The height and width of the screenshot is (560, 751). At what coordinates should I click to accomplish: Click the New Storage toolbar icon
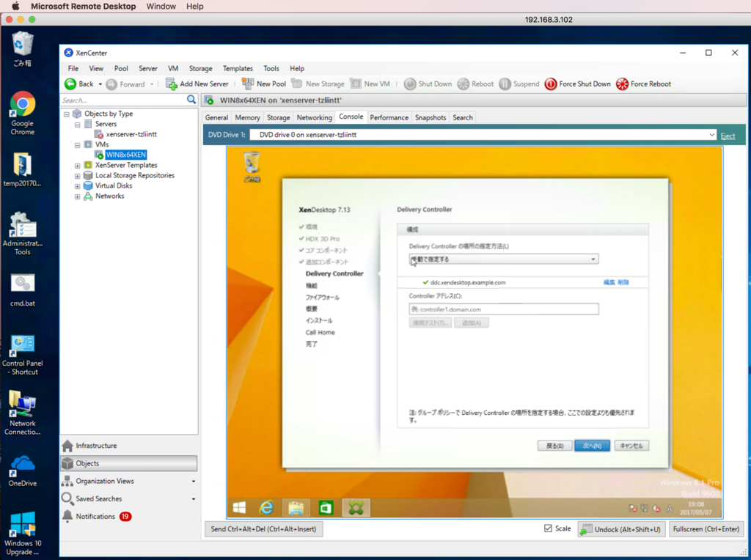click(297, 84)
